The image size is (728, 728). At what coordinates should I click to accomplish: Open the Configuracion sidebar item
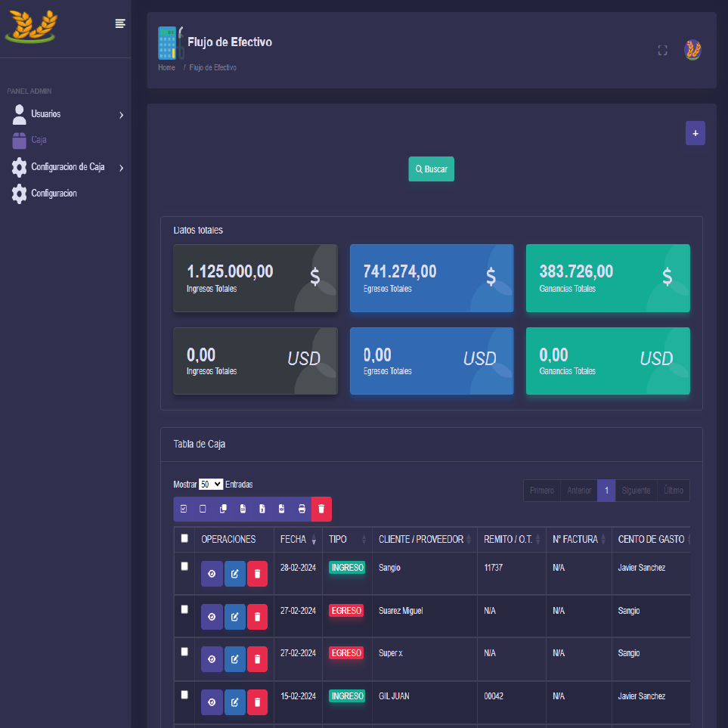[54, 194]
